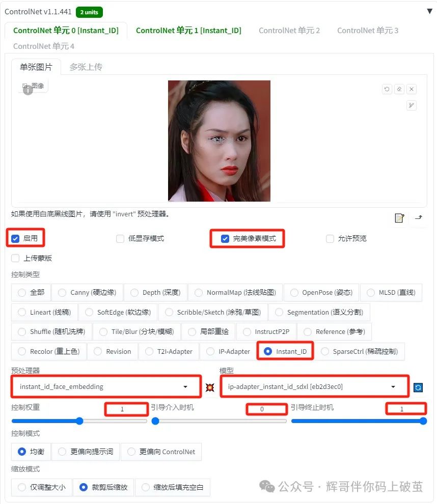Click the curved arrow send-dimensions icon
Image resolution: width=437 pixels, height=504 pixels.
[x=418, y=217]
